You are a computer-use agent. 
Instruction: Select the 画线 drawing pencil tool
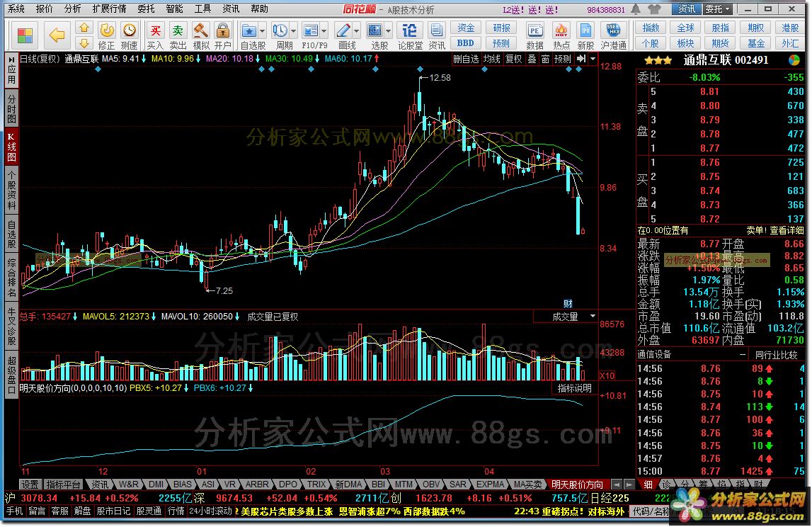(x=343, y=31)
